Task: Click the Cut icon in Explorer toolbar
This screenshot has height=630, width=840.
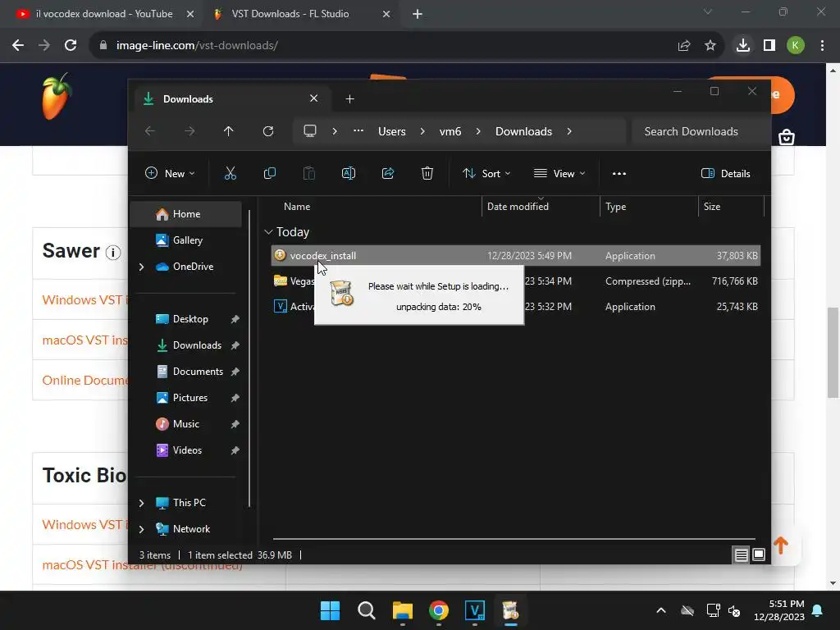Action: tap(230, 173)
